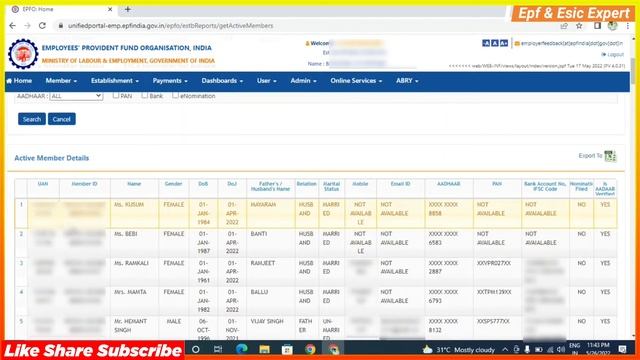Open Task View on taskbar
The width and height of the screenshot is (640, 360).
point(218,349)
